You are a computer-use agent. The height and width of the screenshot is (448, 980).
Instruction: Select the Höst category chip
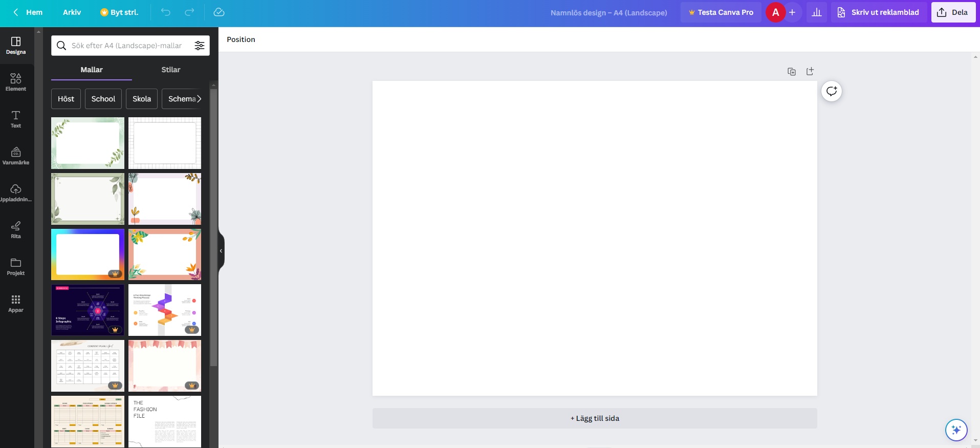(66, 99)
